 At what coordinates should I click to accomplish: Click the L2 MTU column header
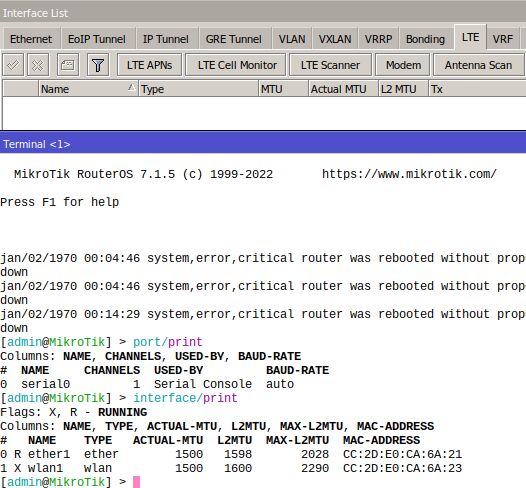(403, 89)
